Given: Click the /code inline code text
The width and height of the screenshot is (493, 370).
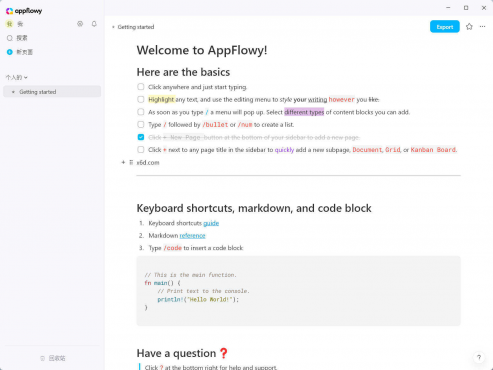Looking at the screenshot, I should [x=173, y=248].
